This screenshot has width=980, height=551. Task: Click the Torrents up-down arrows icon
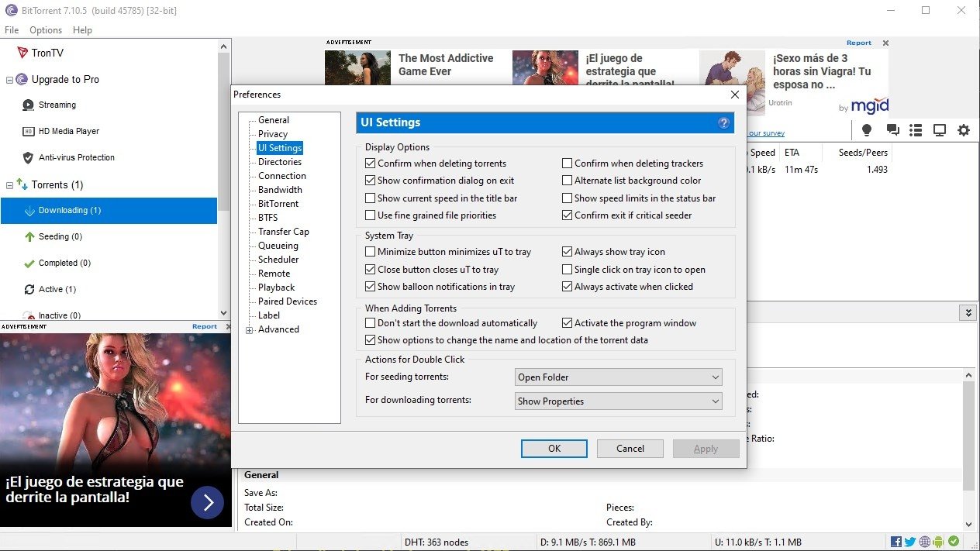point(22,184)
